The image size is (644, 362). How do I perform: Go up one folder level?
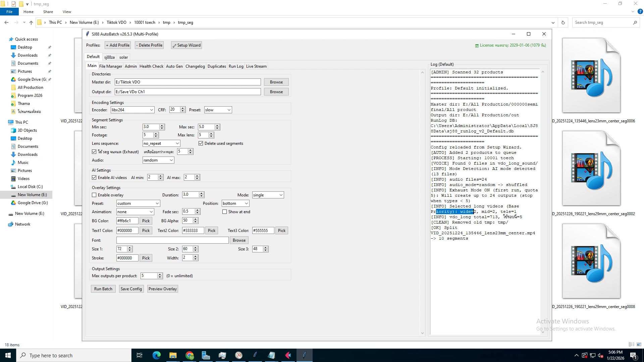click(31, 22)
